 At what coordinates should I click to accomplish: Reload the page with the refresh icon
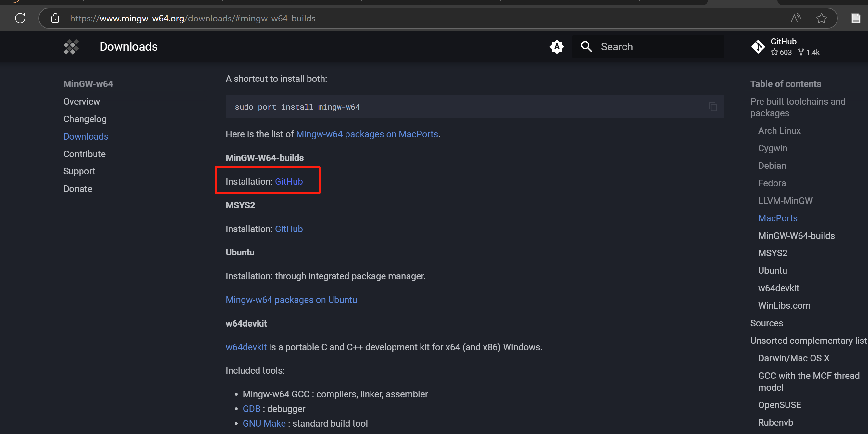tap(20, 18)
